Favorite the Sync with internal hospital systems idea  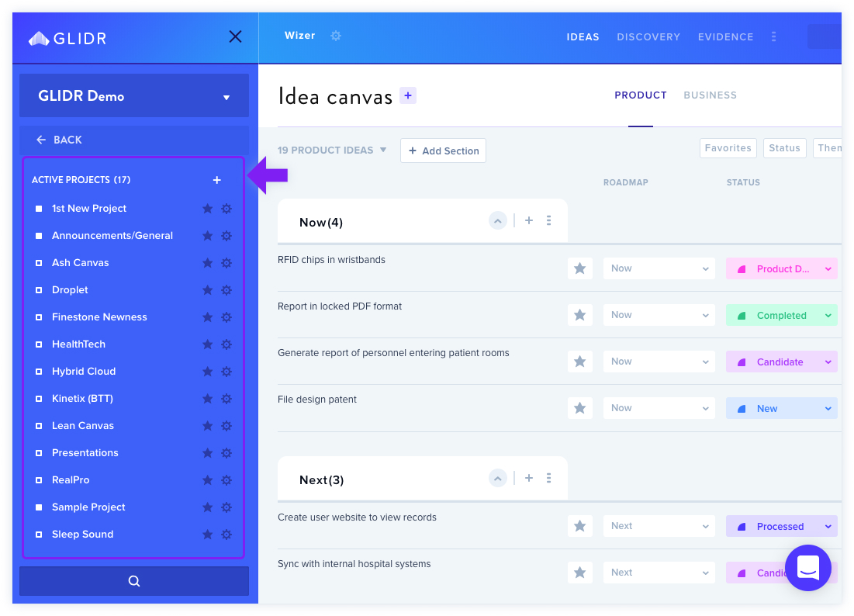tap(580, 573)
